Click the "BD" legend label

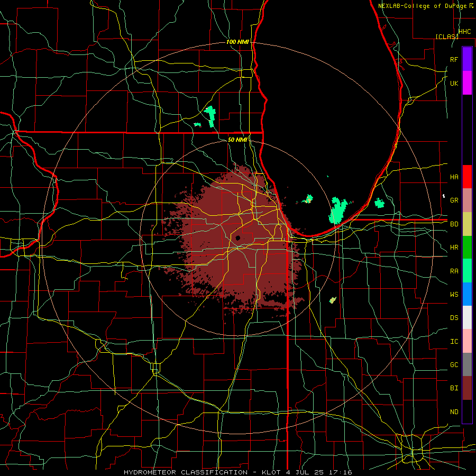tap(454, 224)
